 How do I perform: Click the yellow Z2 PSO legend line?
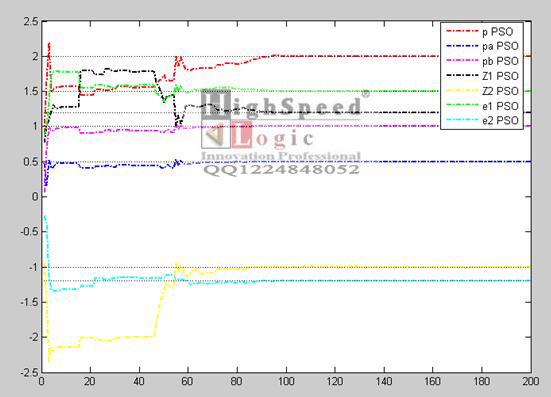click(462, 91)
